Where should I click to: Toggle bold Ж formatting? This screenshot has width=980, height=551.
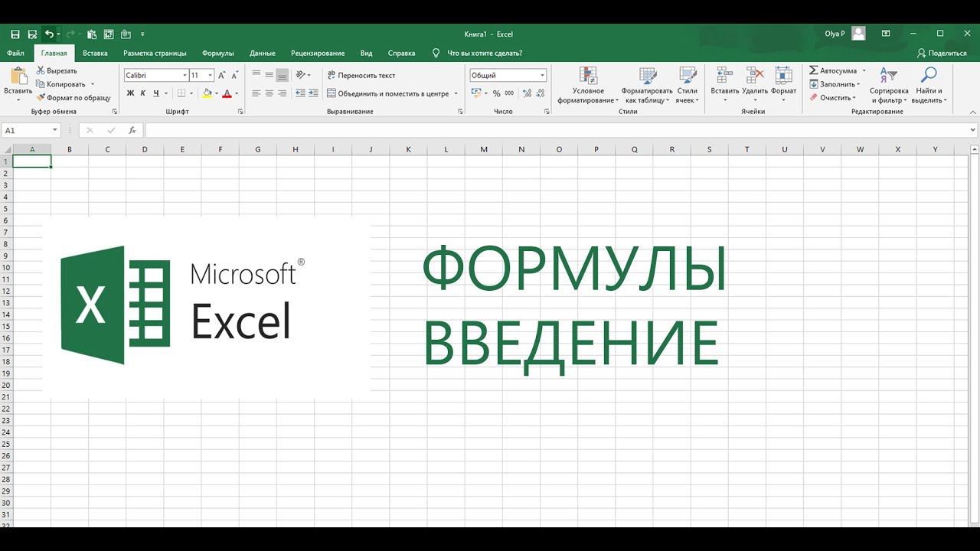coord(130,93)
